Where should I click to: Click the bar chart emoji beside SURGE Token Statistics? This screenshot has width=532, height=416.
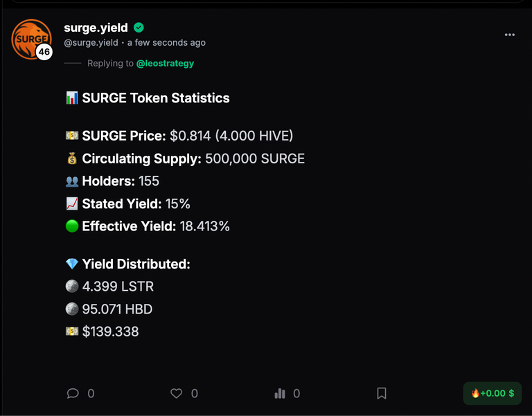click(x=72, y=98)
